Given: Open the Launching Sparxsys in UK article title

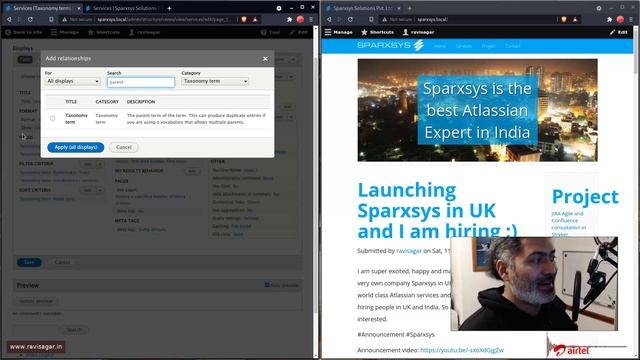Looking at the screenshot, I should click(x=437, y=211).
